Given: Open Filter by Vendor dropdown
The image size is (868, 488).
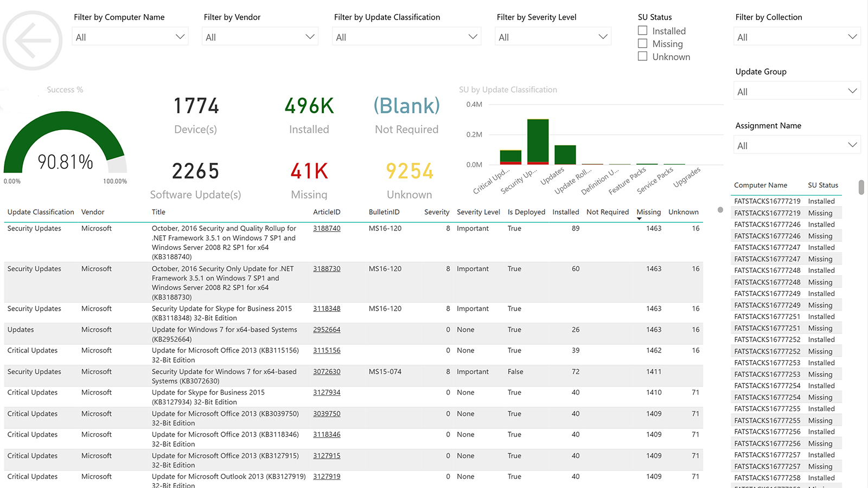Looking at the screenshot, I should click(x=260, y=37).
